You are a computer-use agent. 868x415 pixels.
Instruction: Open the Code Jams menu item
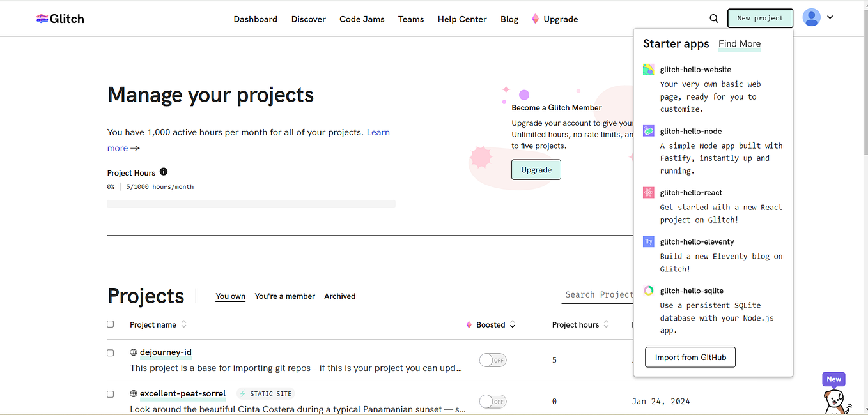362,19
